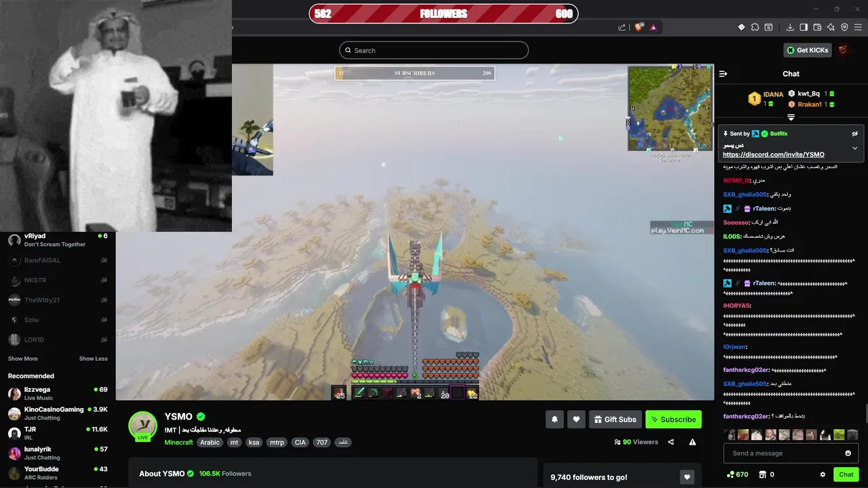Click the green Chat send button
Image resolution: width=868 pixels, height=488 pixels.
click(846, 474)
